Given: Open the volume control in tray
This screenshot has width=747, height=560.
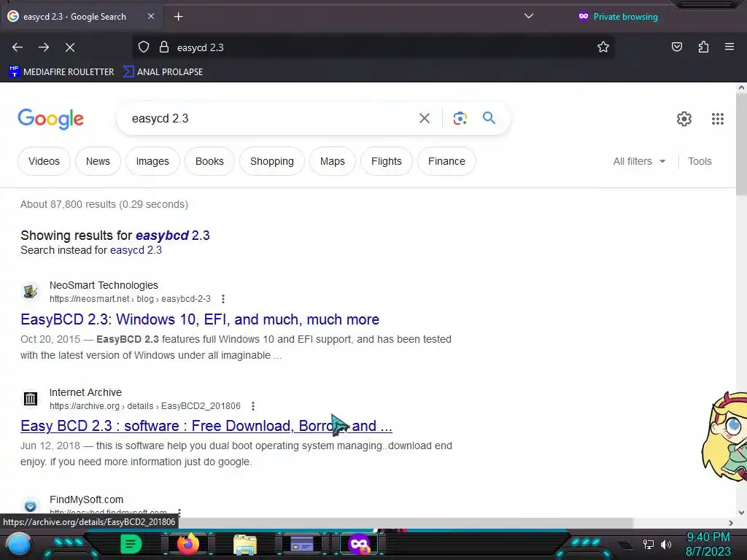Looking at the screenshot, I should (x=666, y=544).
